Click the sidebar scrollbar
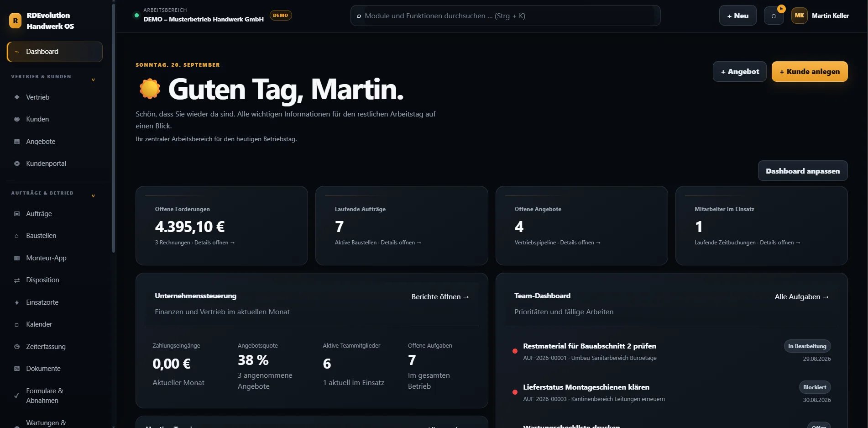 (x=114, y=128)
